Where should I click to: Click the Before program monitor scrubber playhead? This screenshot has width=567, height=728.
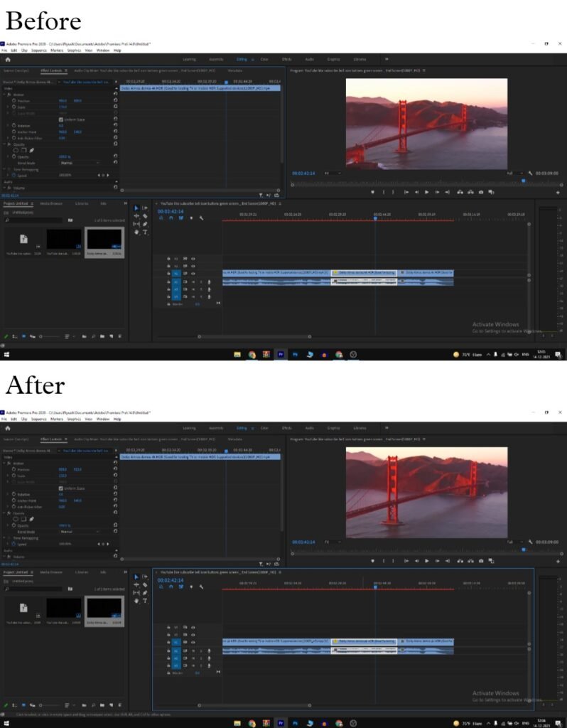click(x=524, y=181)
